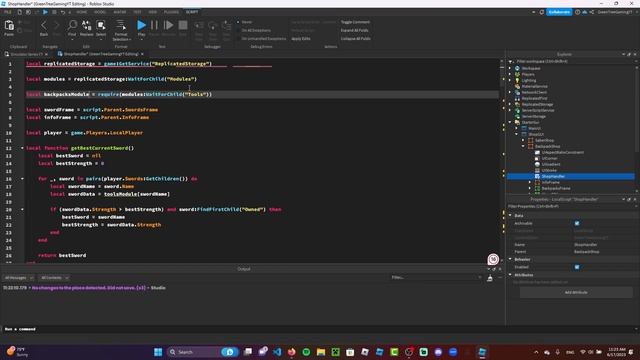Open Visual Studio Code from the taskbar
This screenshot has width=640, height=360.
(x=277, y=352)
